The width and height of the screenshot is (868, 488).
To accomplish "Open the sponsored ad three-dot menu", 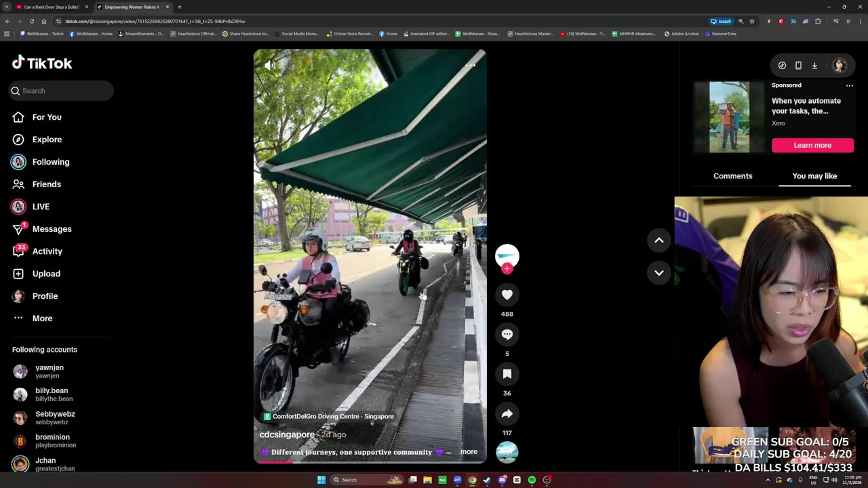I will point(849,85).
